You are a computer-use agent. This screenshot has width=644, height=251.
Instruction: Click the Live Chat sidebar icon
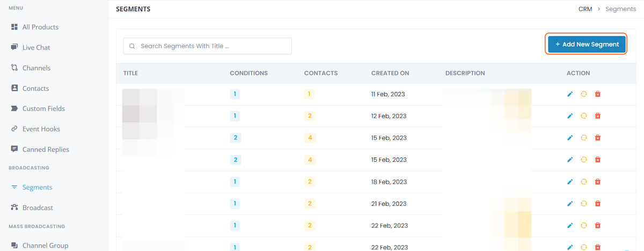tap(14, 47)
